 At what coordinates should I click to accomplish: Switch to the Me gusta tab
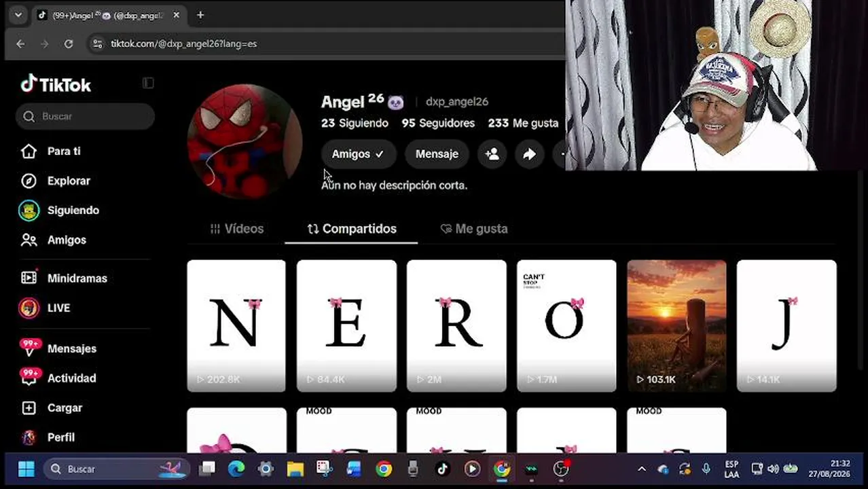click(473, 229)
